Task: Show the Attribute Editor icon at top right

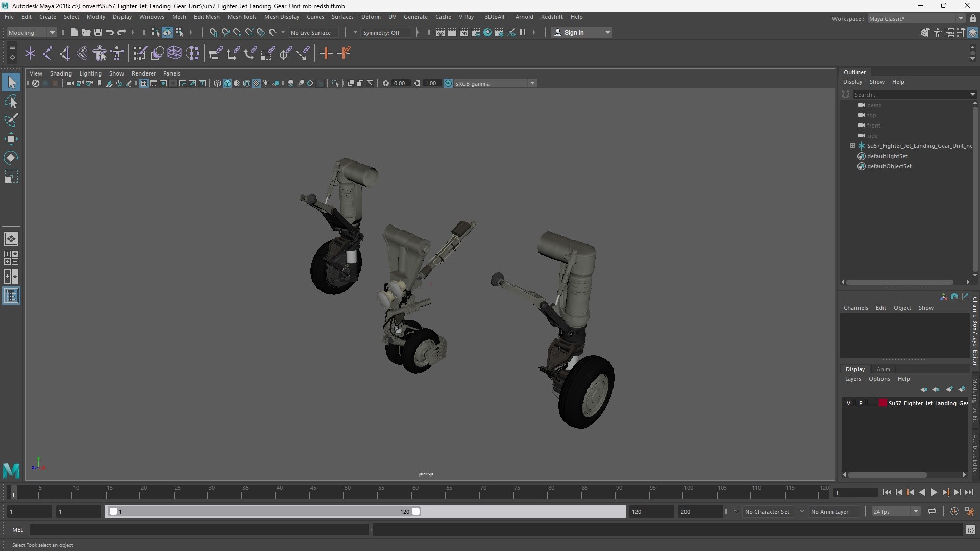Action: (x=949, y=33)
